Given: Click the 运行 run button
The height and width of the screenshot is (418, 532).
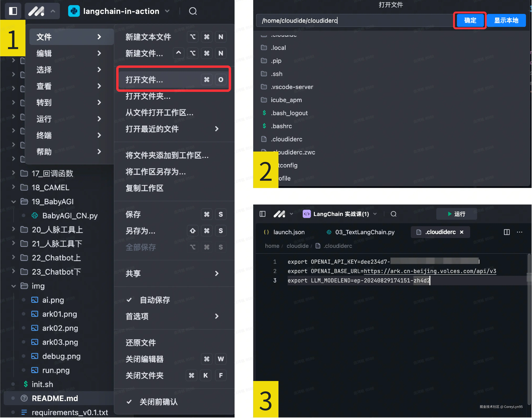Looking at the screenshot, I should click(456, 214).
